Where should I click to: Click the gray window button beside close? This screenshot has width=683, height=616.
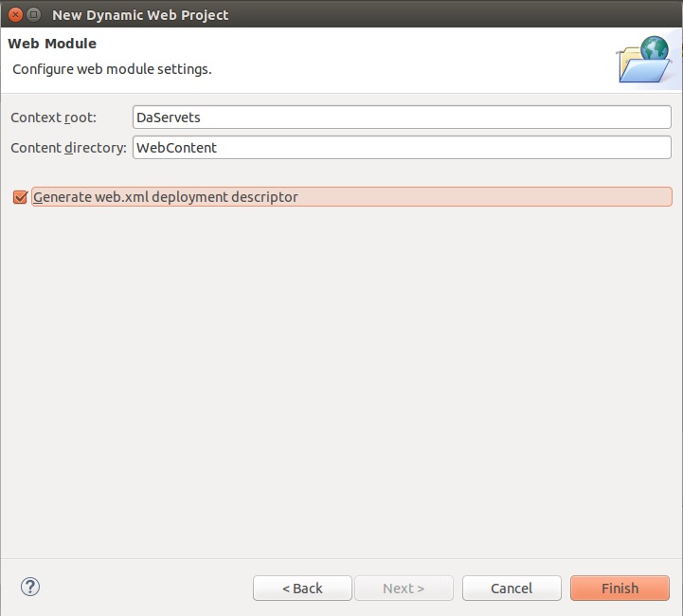click(33, 14)
